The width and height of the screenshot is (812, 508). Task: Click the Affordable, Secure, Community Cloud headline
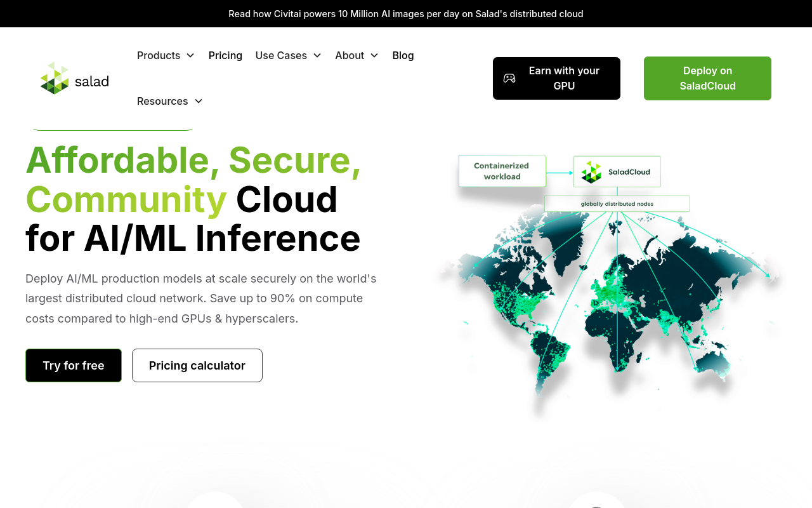coord(193,199)
